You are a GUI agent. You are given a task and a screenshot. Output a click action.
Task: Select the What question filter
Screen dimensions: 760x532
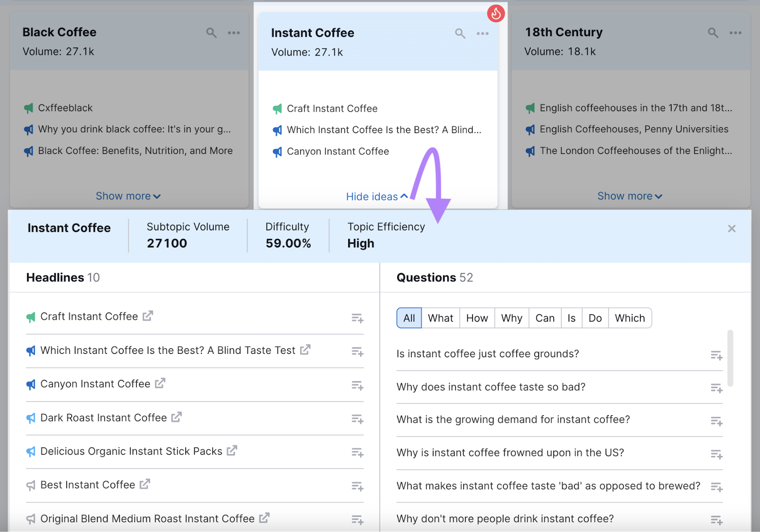[440, 318]
